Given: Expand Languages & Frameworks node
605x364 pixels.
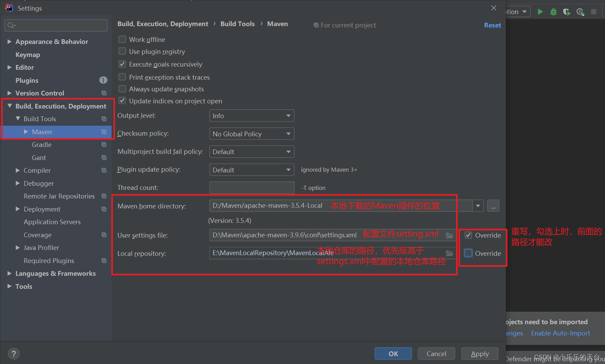Looking at the screenshot, I should (10, 273).
